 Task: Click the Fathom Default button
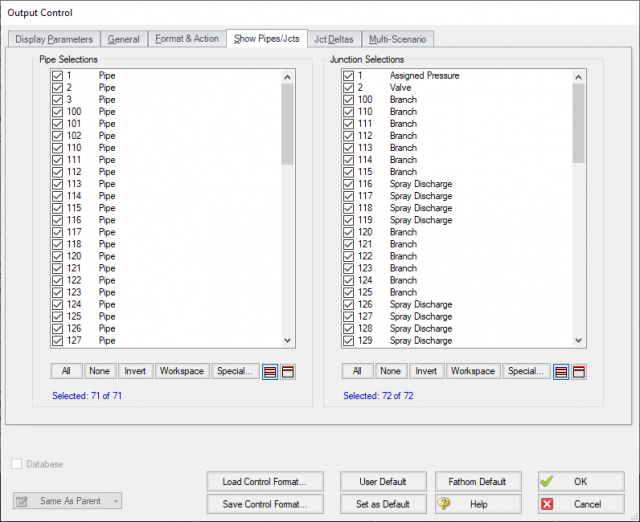[478, 482]
